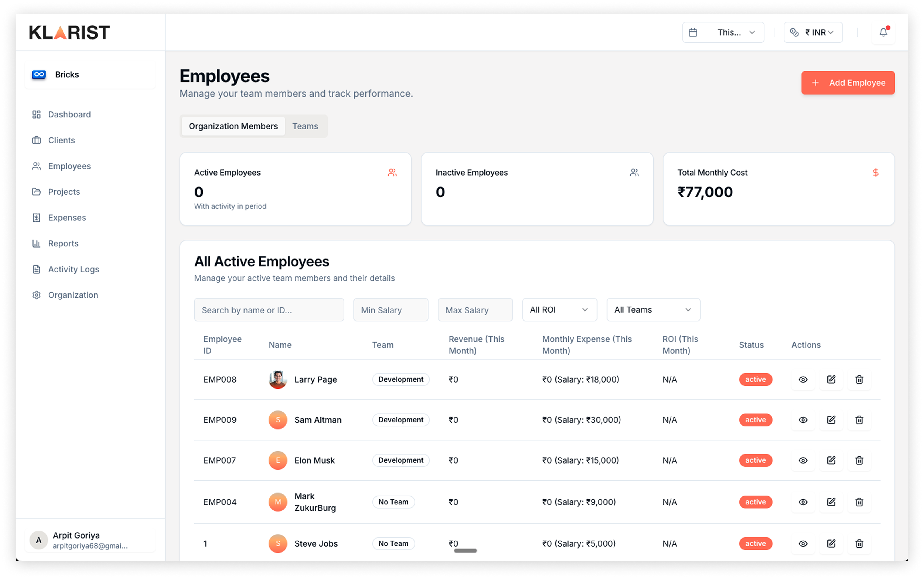Click the Add Employee button
This screenshot has height=579, width=924.
coord(848,83)
